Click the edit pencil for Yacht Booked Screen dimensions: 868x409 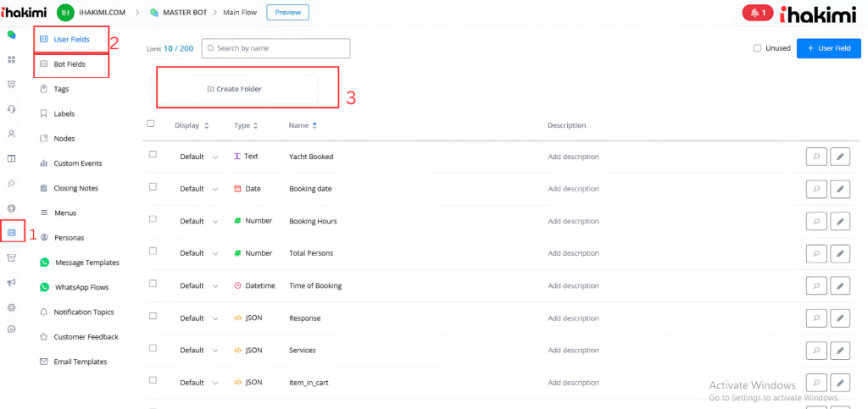click(839, 157)
